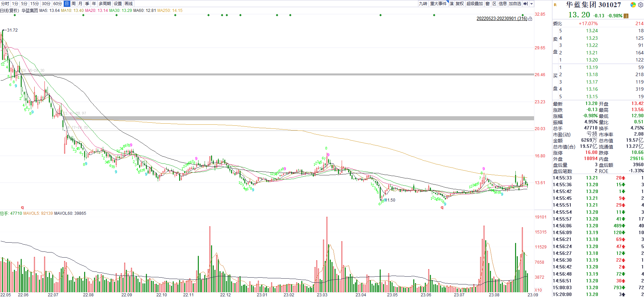Click the 15:00:03 trade tick row
The image size is (644, 297).
pos(598,287)
